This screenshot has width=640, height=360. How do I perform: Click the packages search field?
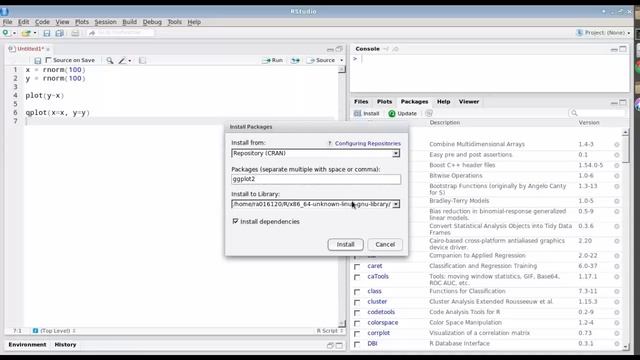(598, 113)
